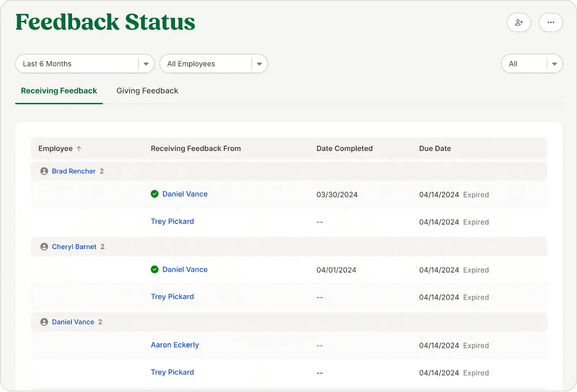Open Trey Pickard's profile link under Brad Rencher

[x=172, y=221]
